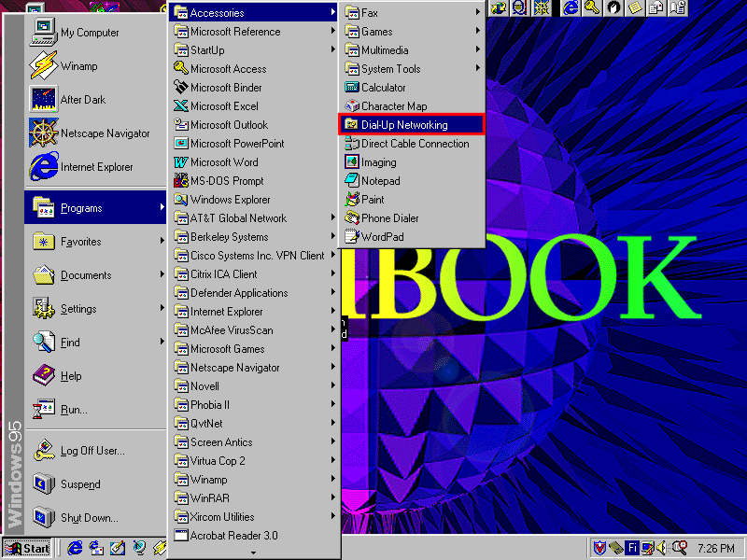Open Acrobat Reader 3.0
The width and height of the screenshot is (747, 560).
[x=254, y=535]
